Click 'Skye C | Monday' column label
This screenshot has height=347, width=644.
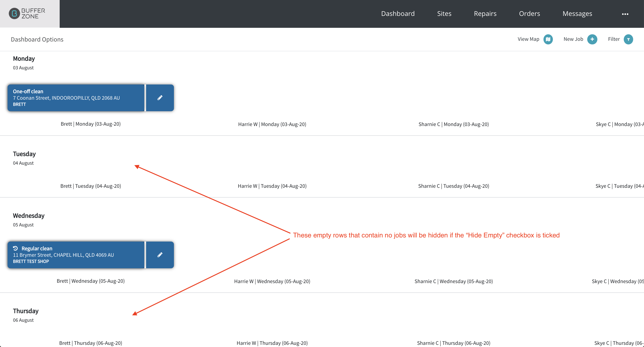(619, 124)
